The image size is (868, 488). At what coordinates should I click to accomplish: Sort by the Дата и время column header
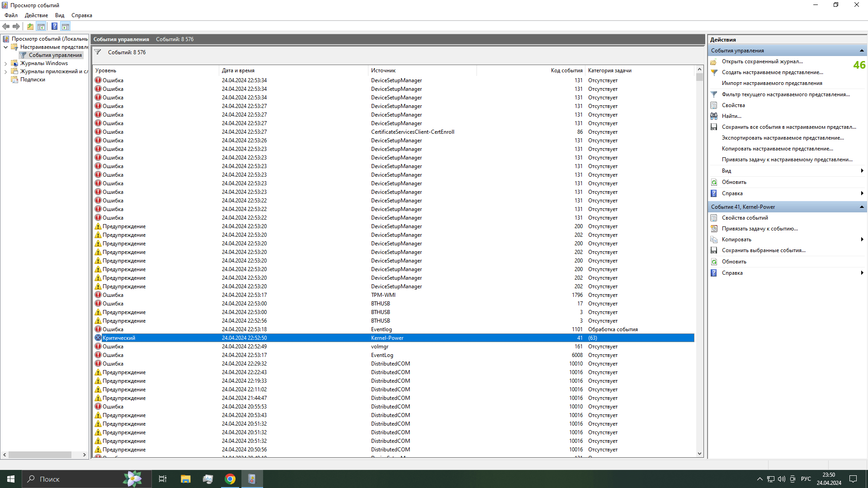[294, 70]
